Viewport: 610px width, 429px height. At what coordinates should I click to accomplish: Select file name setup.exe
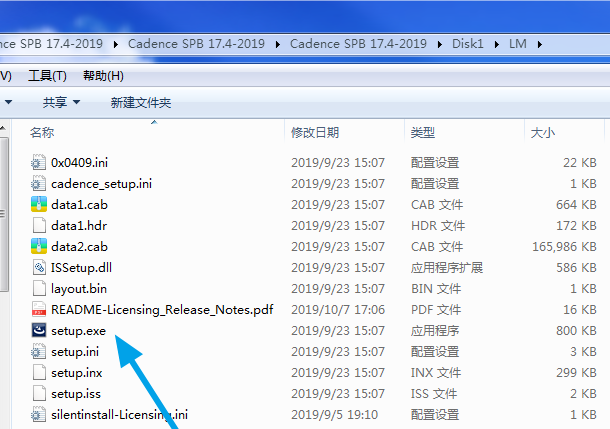[79, 331]
